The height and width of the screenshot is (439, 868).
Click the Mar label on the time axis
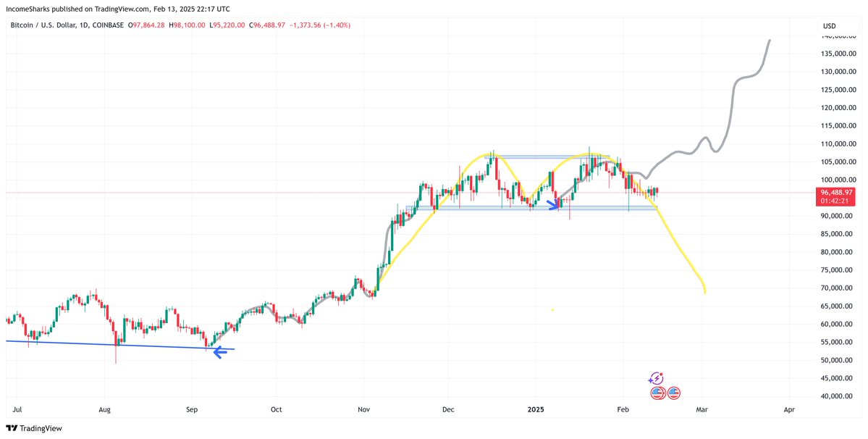tap(702, 409)
